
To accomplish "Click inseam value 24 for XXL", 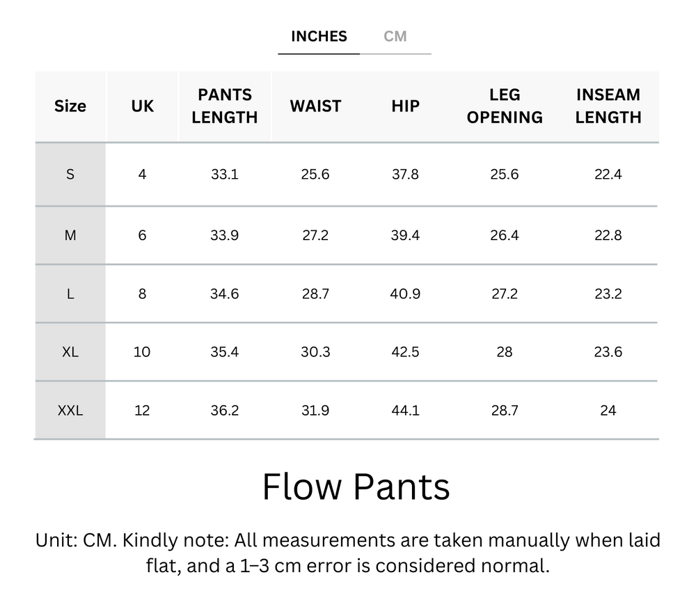I will [x=609, y=411].
